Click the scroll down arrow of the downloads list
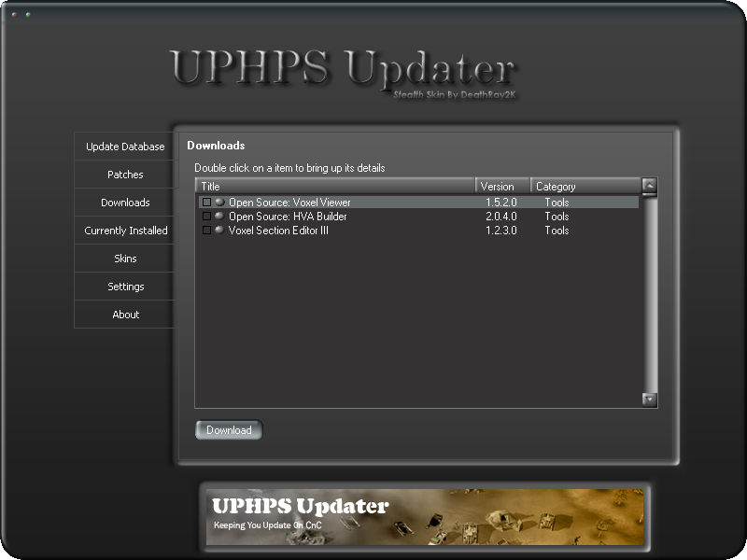This screenshot has width=747, height=560. [x=649, y=399]
